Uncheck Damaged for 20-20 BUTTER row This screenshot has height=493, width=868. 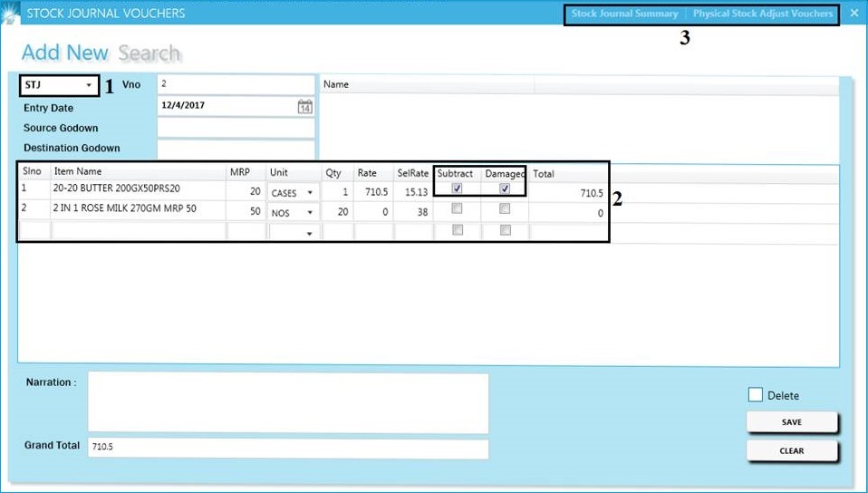[505, 188]
